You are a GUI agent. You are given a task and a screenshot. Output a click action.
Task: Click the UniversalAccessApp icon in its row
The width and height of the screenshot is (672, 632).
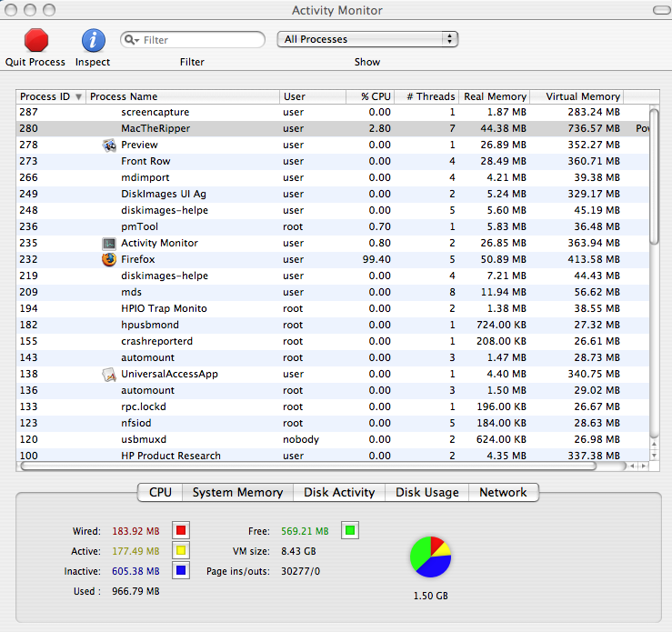(x=109, y=375)
